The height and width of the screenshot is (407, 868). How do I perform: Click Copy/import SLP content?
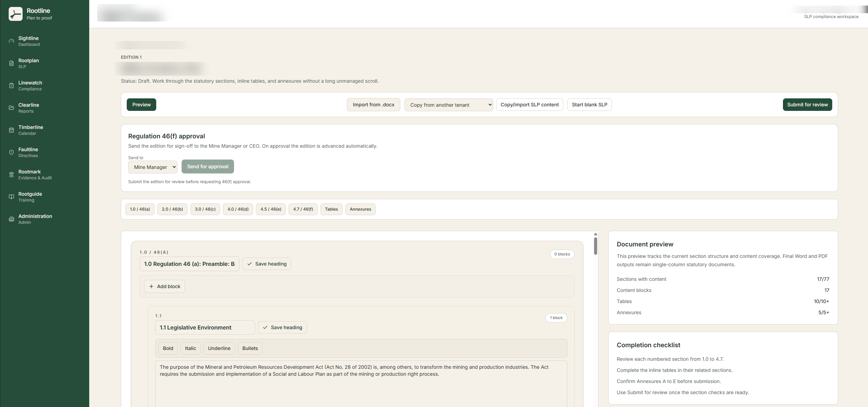529,105
